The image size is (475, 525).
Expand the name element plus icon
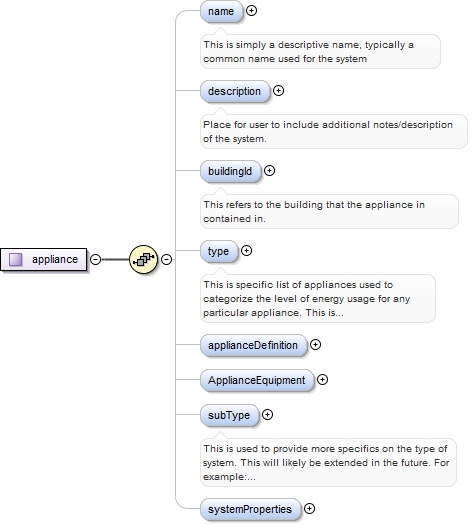coord(251,11)
